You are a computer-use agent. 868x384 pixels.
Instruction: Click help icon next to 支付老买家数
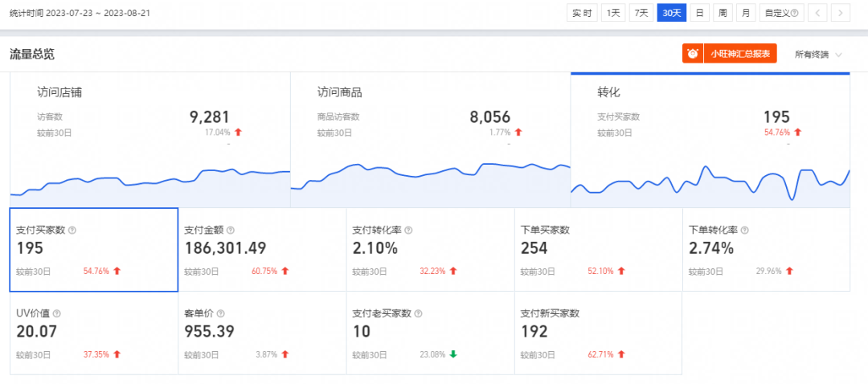420,313
